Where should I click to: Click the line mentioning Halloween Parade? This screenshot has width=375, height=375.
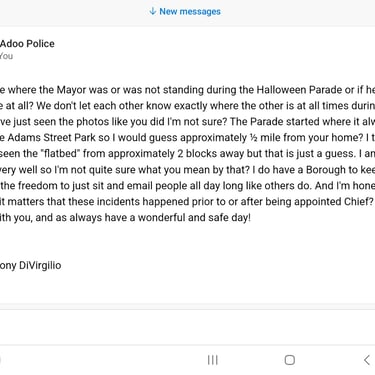click(187, 90)
